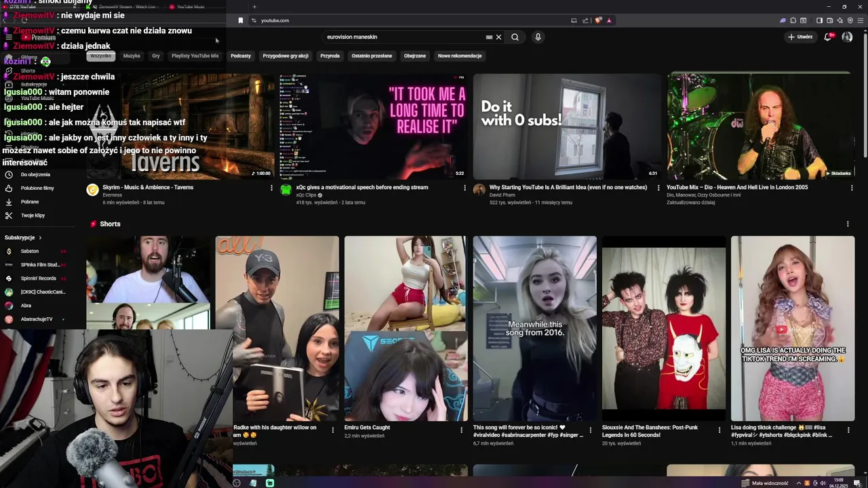The width and height of the screenshot is (868, 488).
Task: Start voice search with microphone icon
Action: [x=538, y=37]
